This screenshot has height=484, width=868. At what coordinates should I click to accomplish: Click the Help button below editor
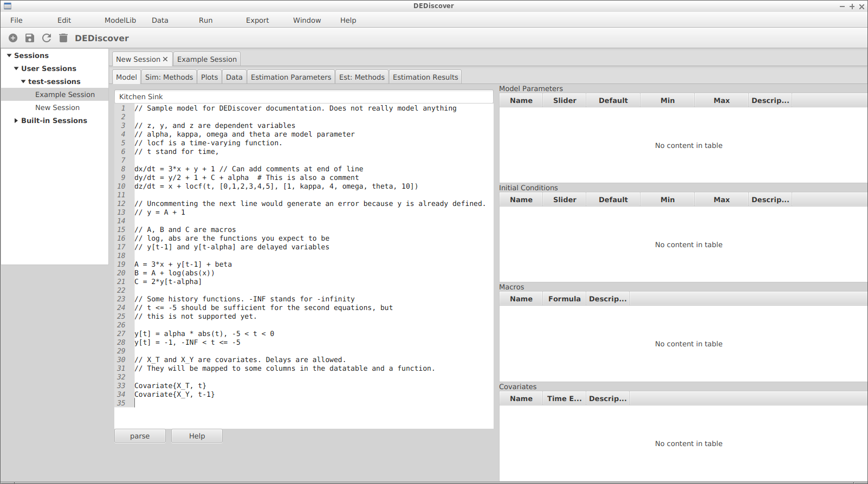tap(197, 436)
